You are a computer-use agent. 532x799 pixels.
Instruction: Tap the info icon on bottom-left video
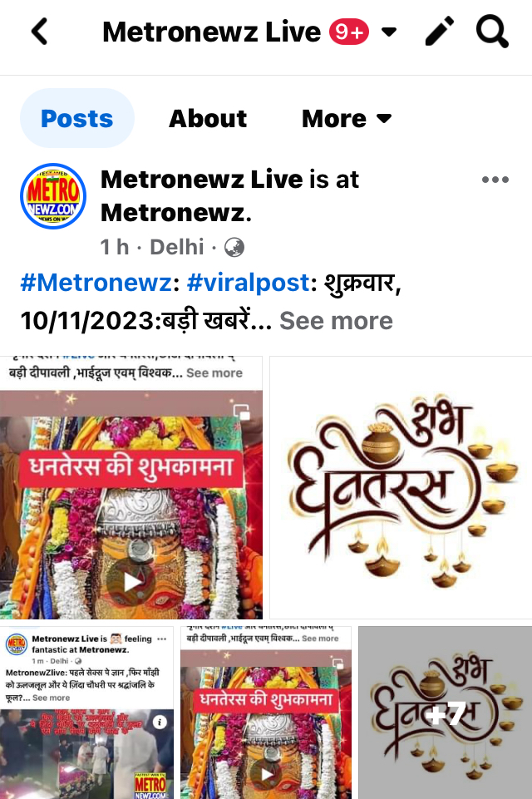click(x=160, y=722)
